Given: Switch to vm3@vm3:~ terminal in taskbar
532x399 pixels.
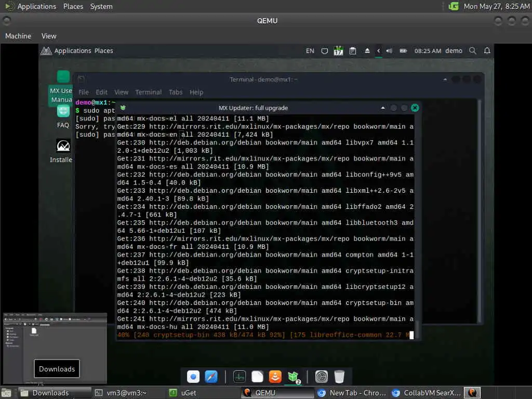Looking at the screenshot, I should 126,393.
